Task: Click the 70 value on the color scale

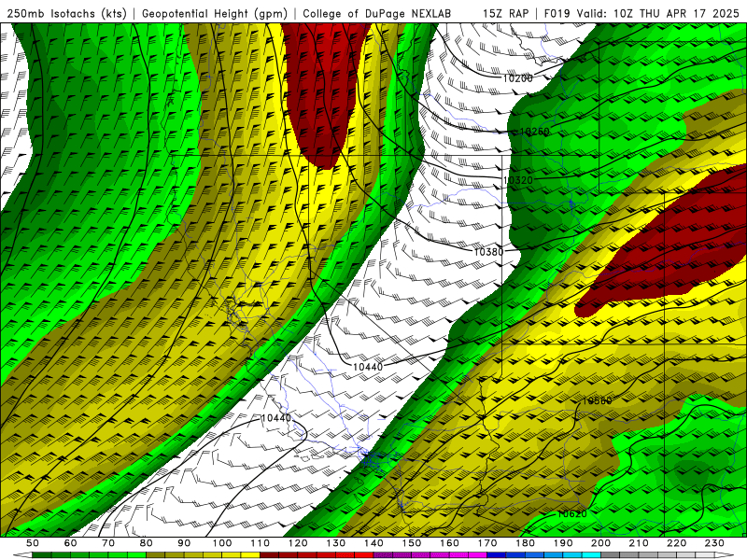Action: pos(108,543)
